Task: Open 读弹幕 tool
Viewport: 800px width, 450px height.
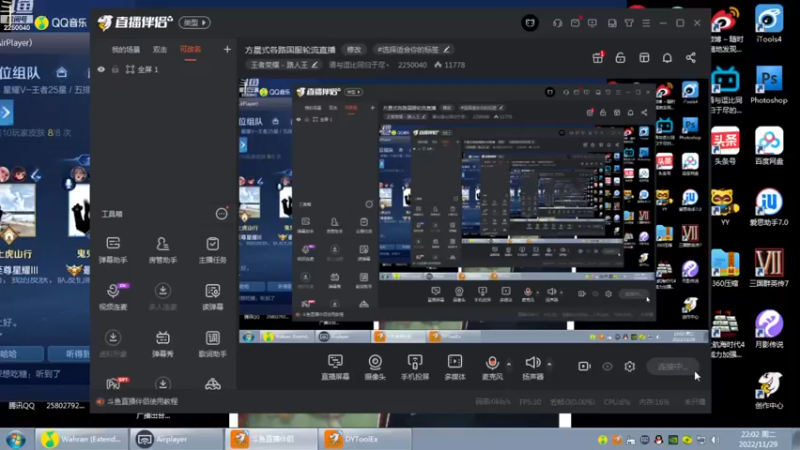Action: (213, 296)
